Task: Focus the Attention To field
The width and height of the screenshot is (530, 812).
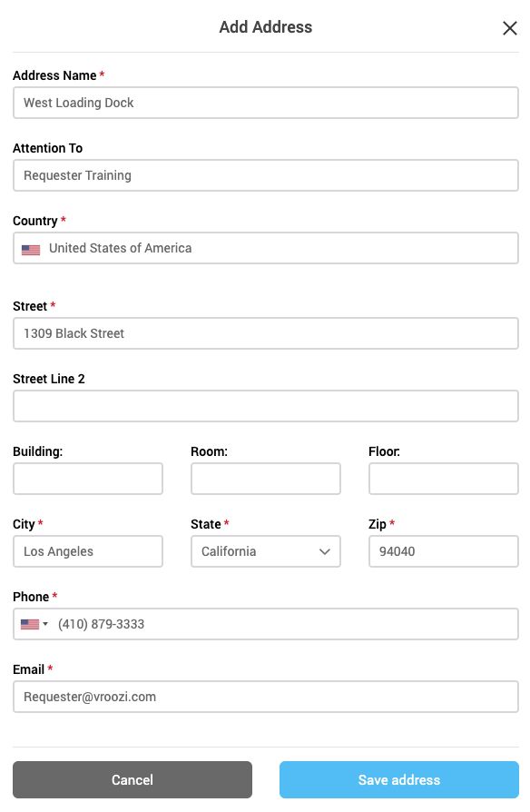Action: (266, 175)
